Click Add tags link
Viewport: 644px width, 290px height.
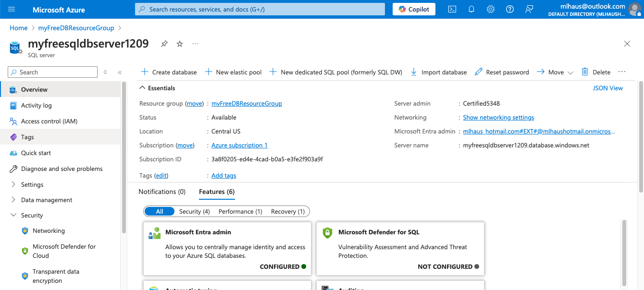223,175
